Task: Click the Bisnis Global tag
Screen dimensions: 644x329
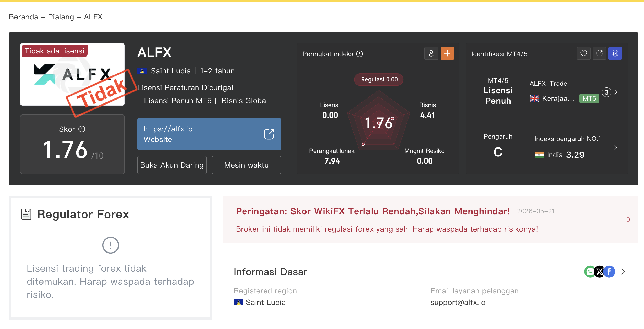Action: 245,101
